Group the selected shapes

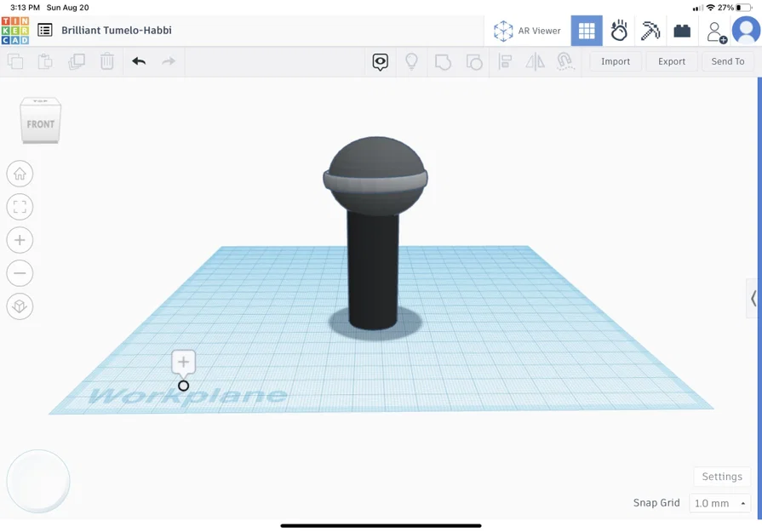coord(443,61)
